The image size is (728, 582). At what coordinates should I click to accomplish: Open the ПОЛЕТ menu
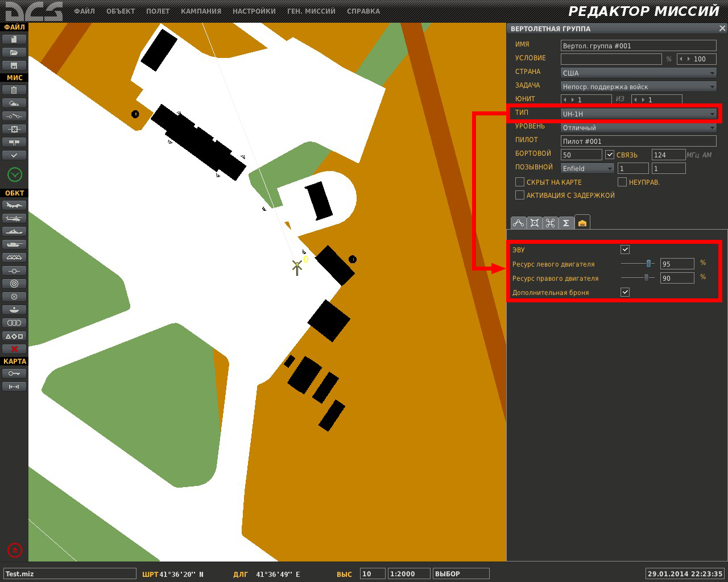point(158,11)
